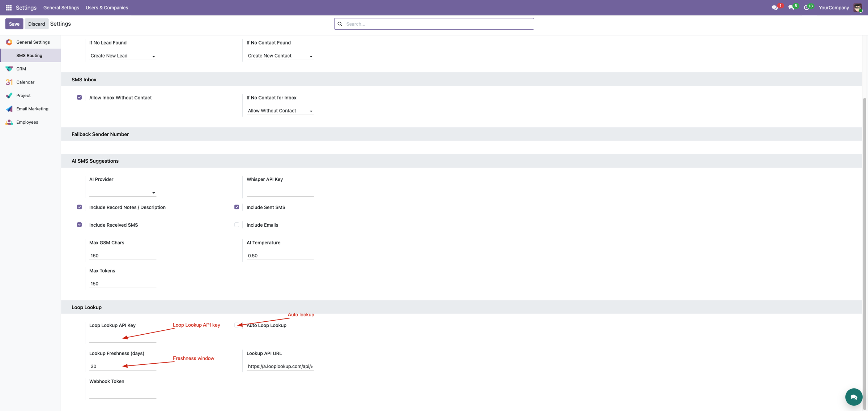
Task: Click the Max Tokens field
Action: 123,284
